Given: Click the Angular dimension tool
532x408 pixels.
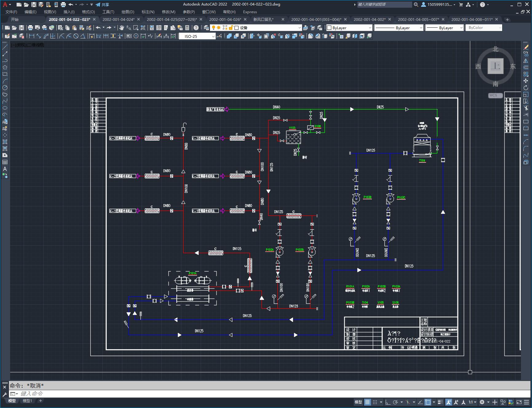Looking at the screenshot, I should 83,36.
